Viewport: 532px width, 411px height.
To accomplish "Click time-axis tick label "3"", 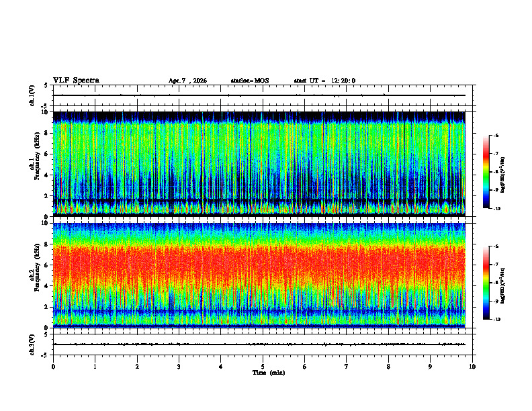I will point(179,367).
